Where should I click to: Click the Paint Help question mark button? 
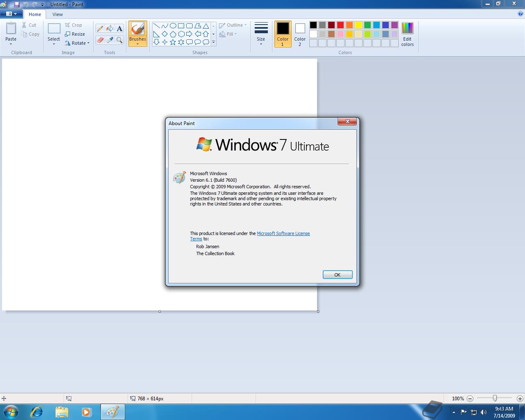[520, 14]
